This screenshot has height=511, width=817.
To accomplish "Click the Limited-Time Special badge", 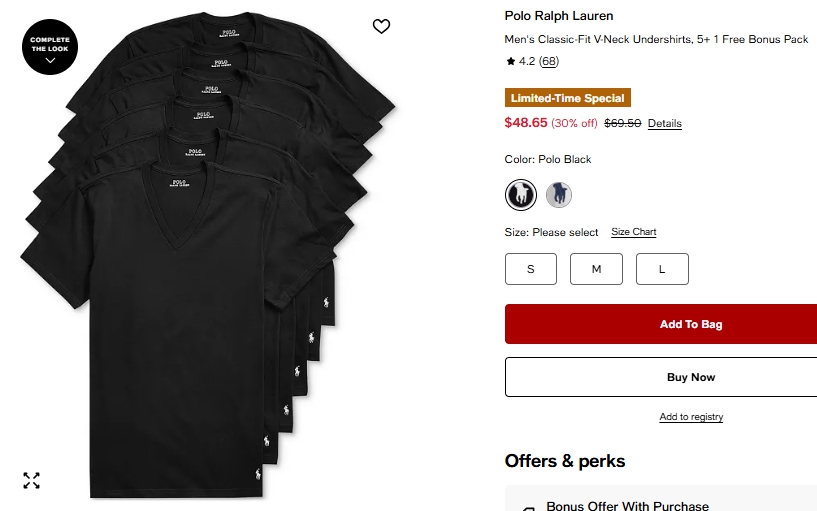I will [x=567, y=98].
